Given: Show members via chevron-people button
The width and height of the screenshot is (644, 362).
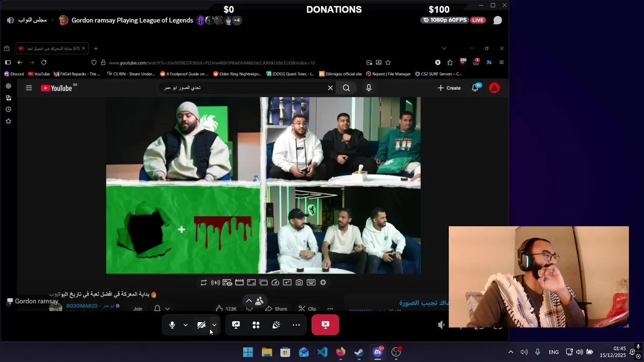Looking at the screenshot, I should (x=254, y=301).
